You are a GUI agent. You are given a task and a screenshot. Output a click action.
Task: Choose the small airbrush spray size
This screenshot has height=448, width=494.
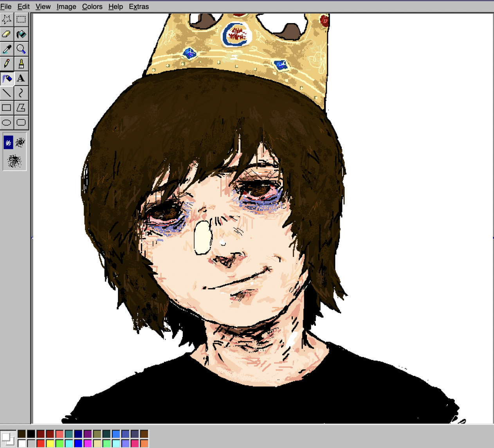click(8, 142)
